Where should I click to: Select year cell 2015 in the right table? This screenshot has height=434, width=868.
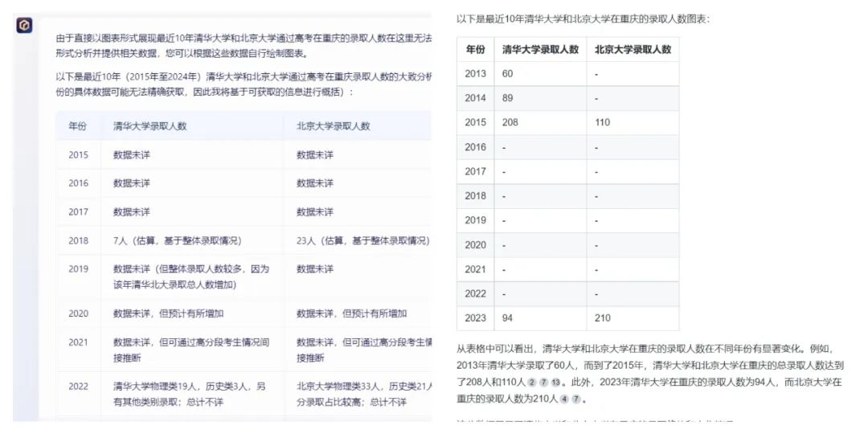pyautogui.click(x=476, y=122)
